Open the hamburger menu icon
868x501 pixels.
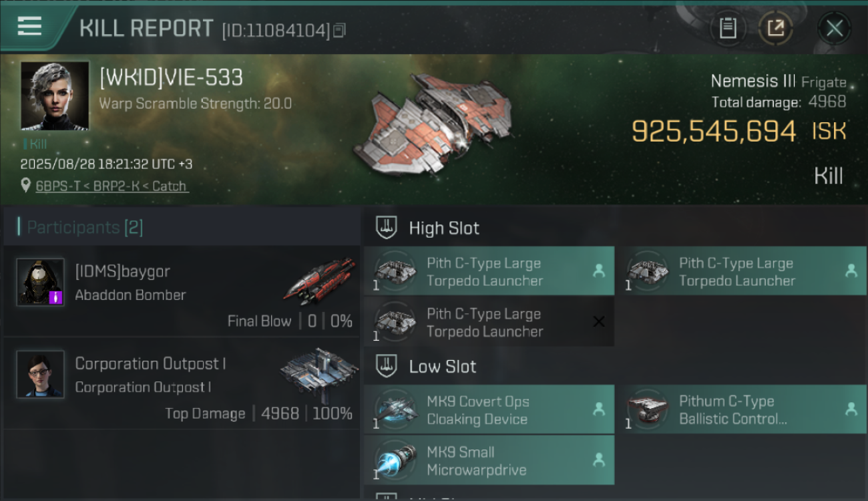[x=29, y=27]
